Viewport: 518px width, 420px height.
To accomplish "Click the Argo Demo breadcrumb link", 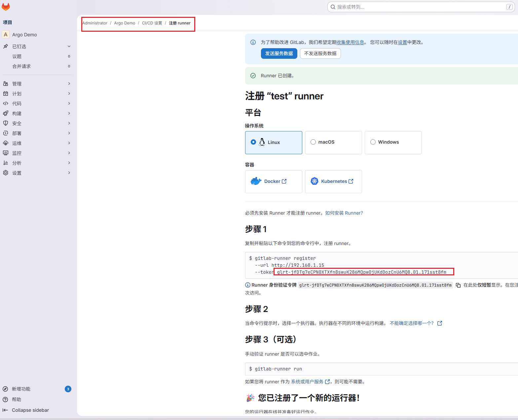I will 125,23.
